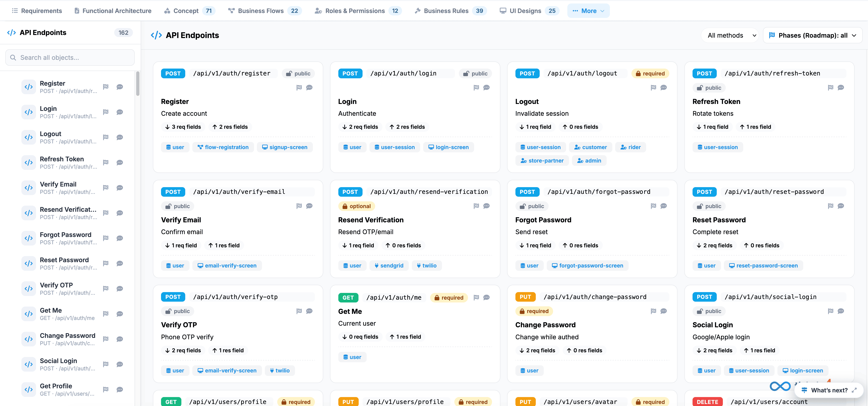Click flag icon on Reset Password card
The image size is (868, 406).
(831, 206)
